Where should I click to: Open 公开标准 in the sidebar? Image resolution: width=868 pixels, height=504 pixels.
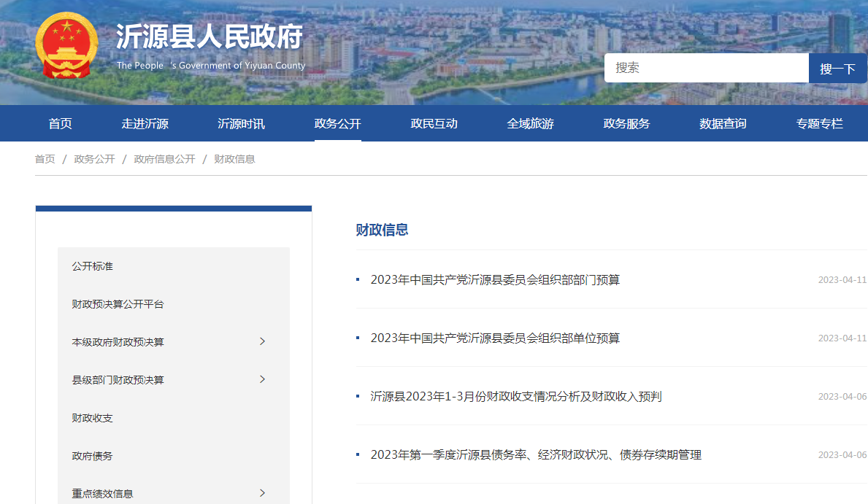coord(93,266)
